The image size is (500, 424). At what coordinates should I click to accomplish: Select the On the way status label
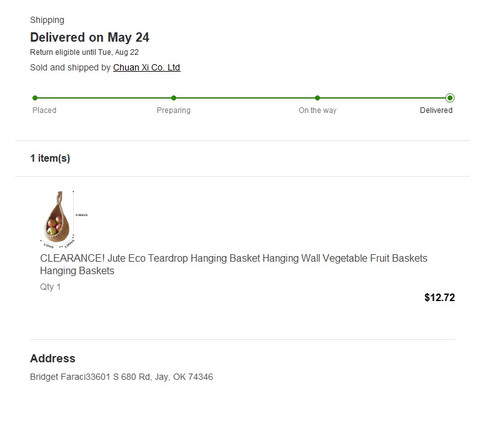(317, 110)
